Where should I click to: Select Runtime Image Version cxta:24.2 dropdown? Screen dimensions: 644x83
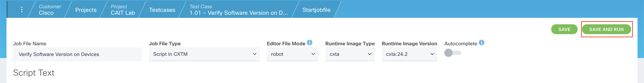tap(409, 54)
